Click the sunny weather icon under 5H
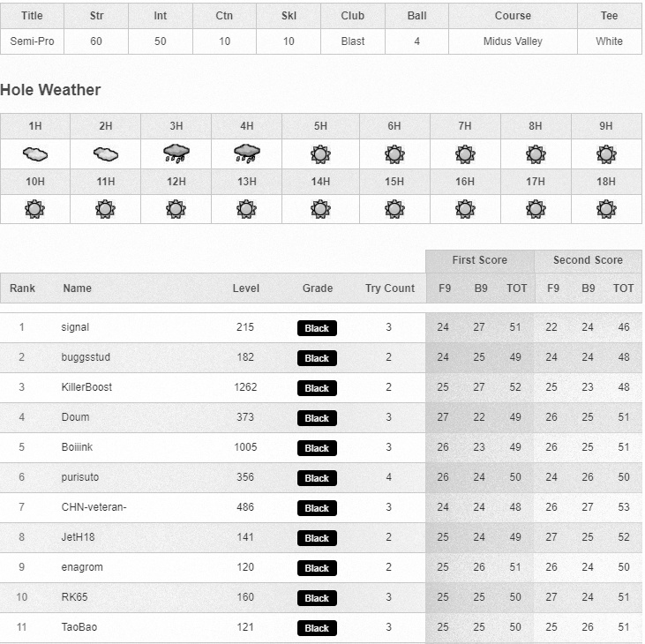 (320, 154)
